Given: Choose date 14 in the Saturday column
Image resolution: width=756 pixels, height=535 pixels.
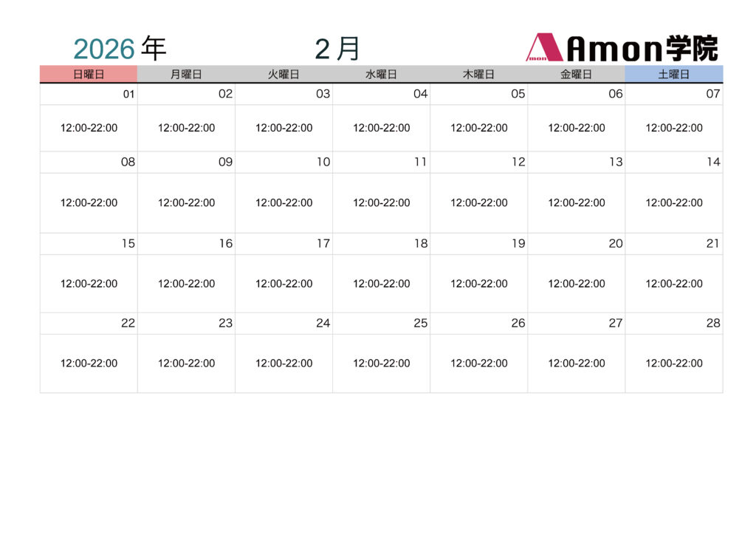Looking at the screenshot, I should (712, 162).
